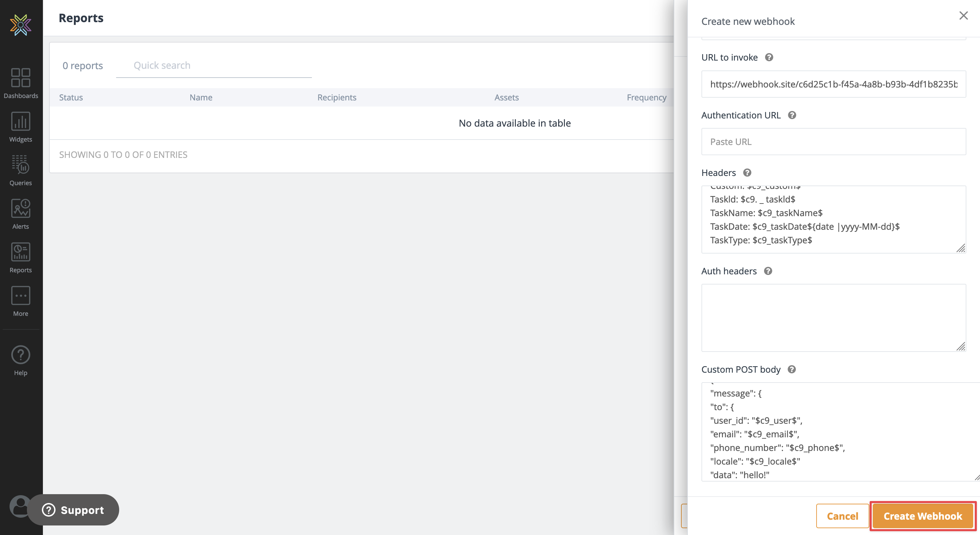Screen dimensions: 980x535
Task: Close the Create new webhook panel
Action: [x=963, y=16]
